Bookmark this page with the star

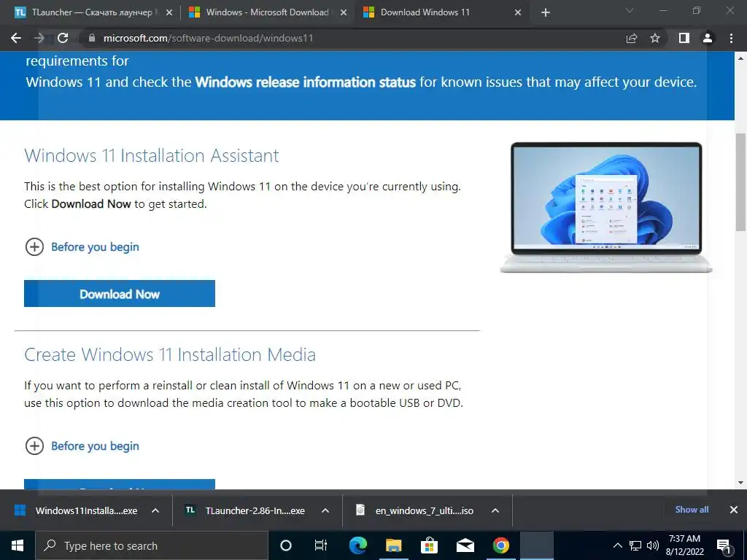[655, 38]
